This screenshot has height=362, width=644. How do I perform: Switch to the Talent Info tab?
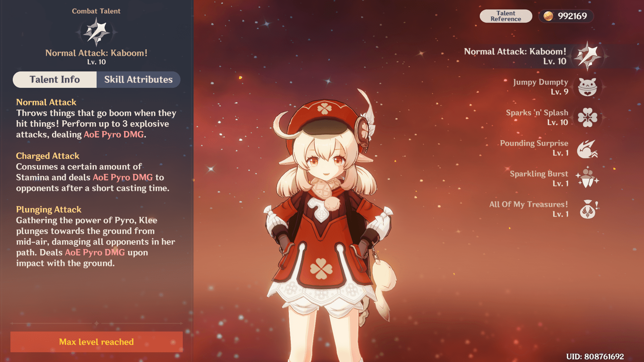click(x=55, y=79)
